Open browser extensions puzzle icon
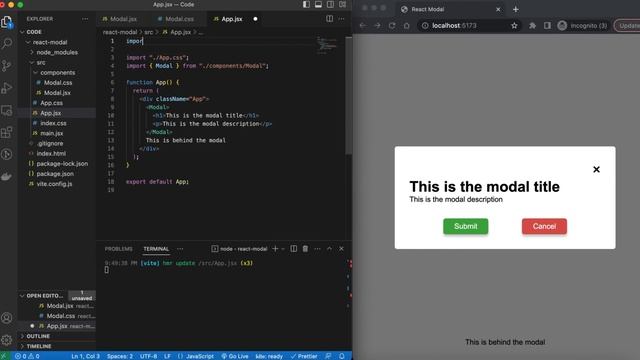640x360 pixels. point(532,25)
